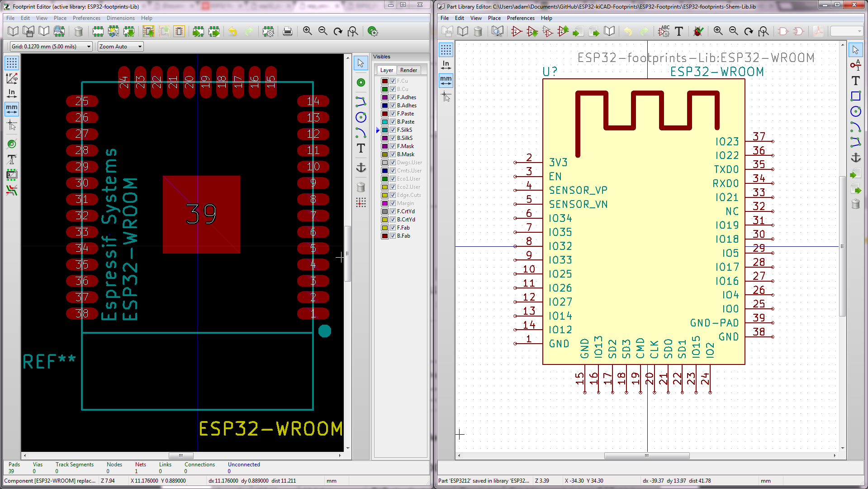
Task: Select the F.Mask layer name
Action: [x=405, y=146]
